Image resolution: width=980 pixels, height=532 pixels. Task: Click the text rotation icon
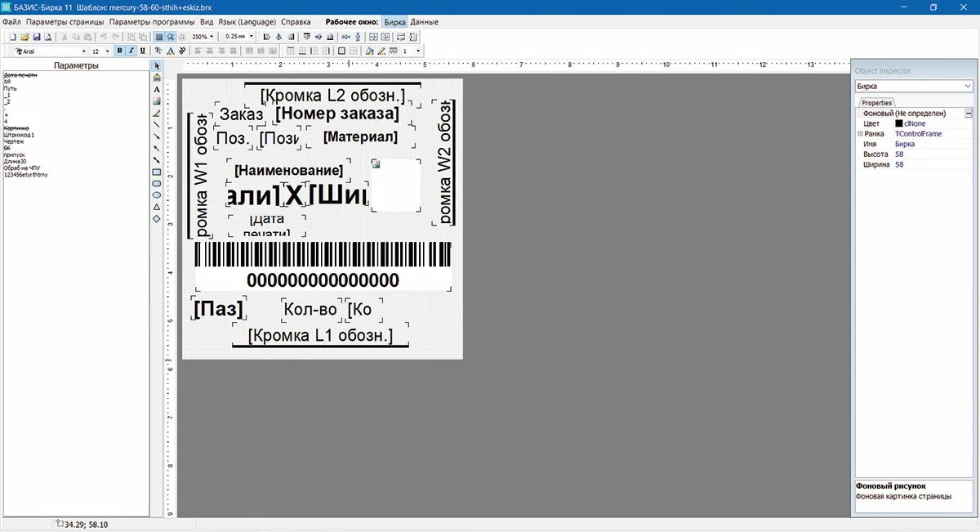click(182, 51)
